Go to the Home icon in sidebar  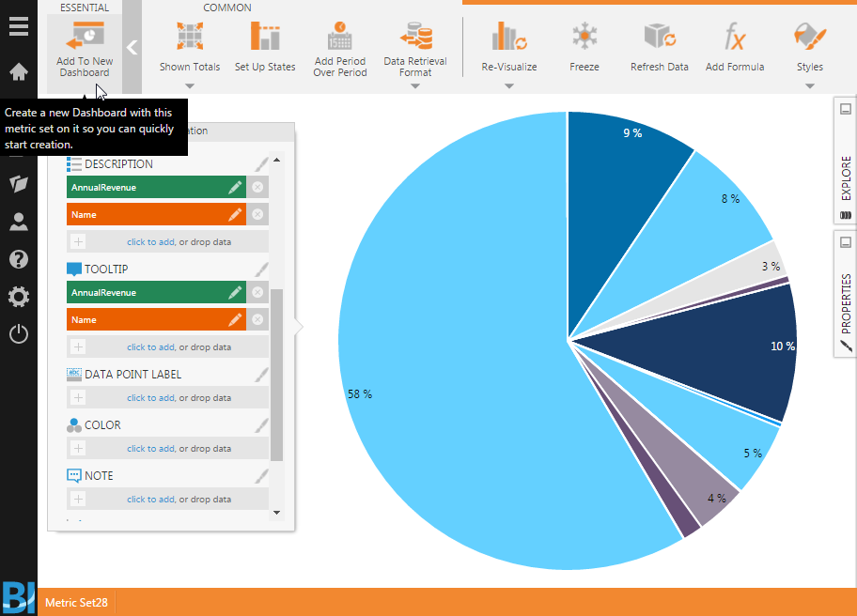point(19,71)
